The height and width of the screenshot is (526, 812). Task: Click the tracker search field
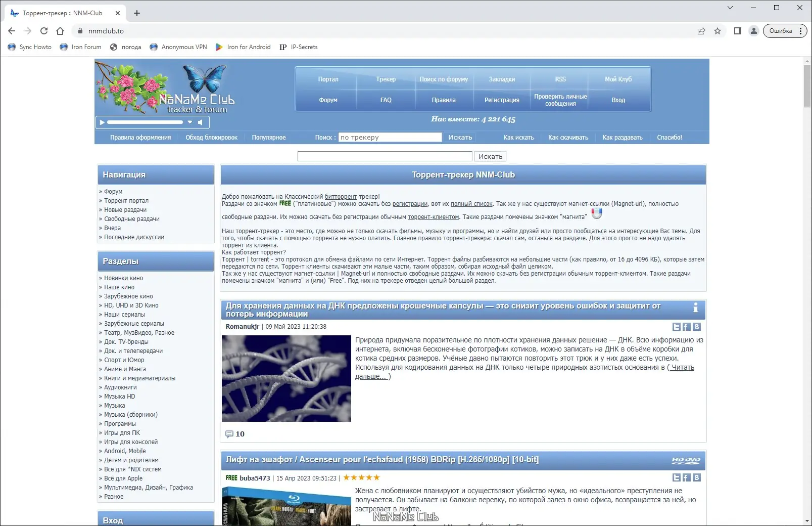point(390,137)
